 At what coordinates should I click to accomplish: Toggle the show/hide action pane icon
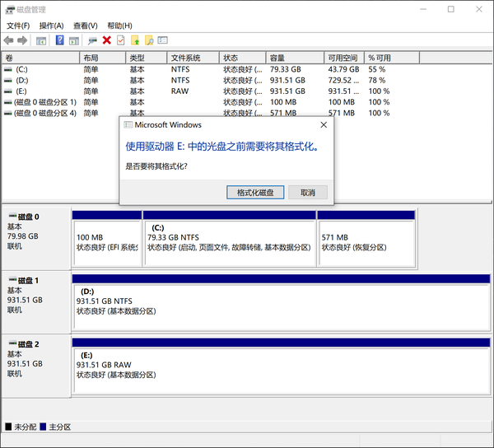point(74,40)
